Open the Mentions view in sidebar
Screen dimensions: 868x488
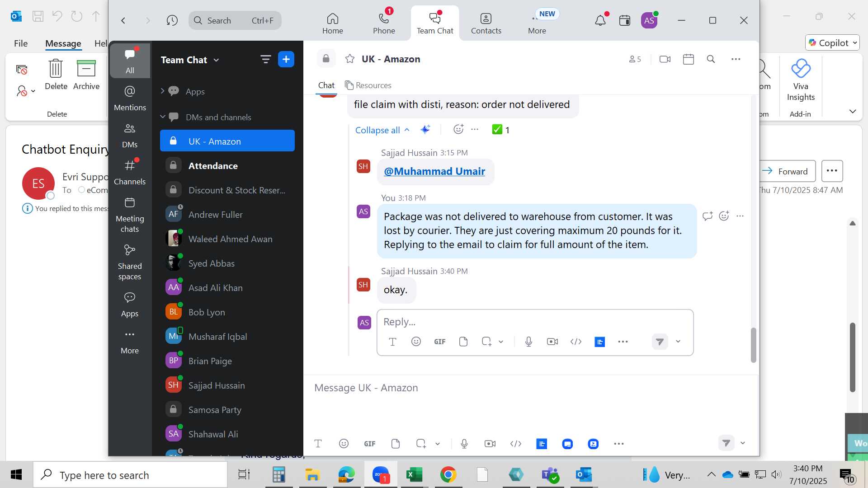(x=130, y=98)
